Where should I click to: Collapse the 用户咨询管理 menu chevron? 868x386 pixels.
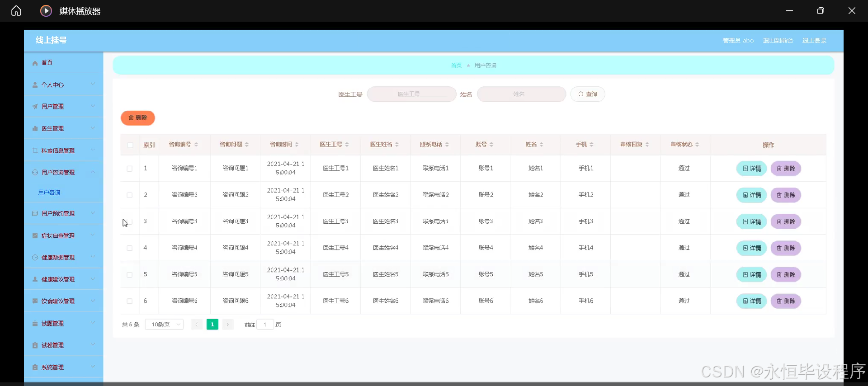coord(93,172)
